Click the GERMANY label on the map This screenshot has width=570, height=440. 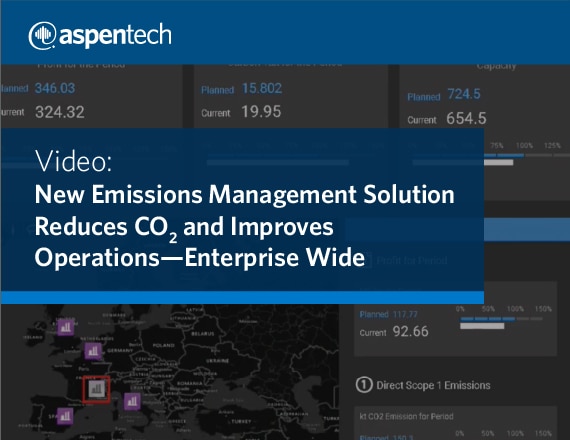click(120, 350)
